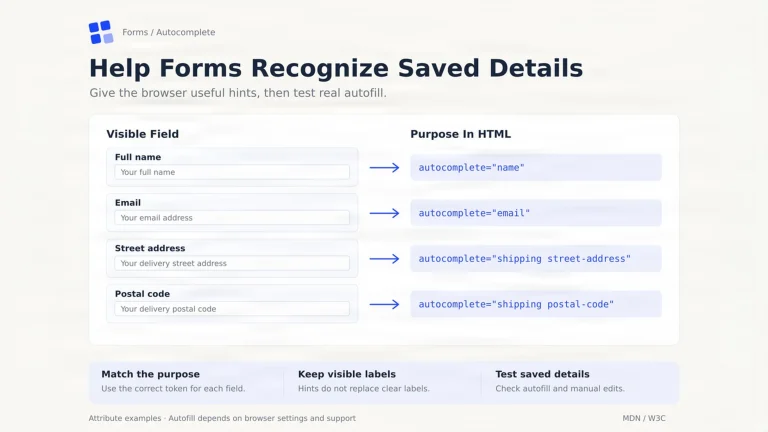The height and width of the screenshot is (432, 768).
Task: Click the Email field label
Action: point(128,203)
